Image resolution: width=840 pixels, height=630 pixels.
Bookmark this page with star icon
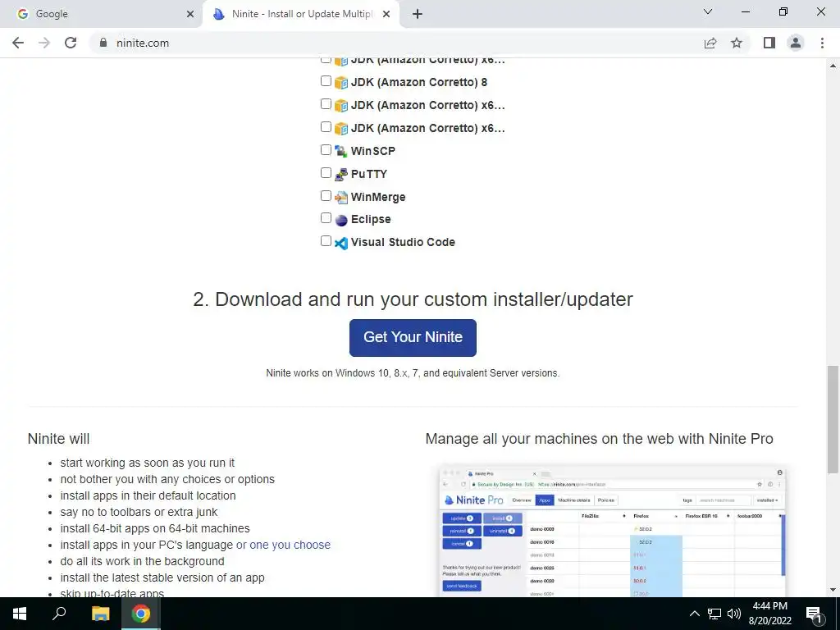coord(737,43)
